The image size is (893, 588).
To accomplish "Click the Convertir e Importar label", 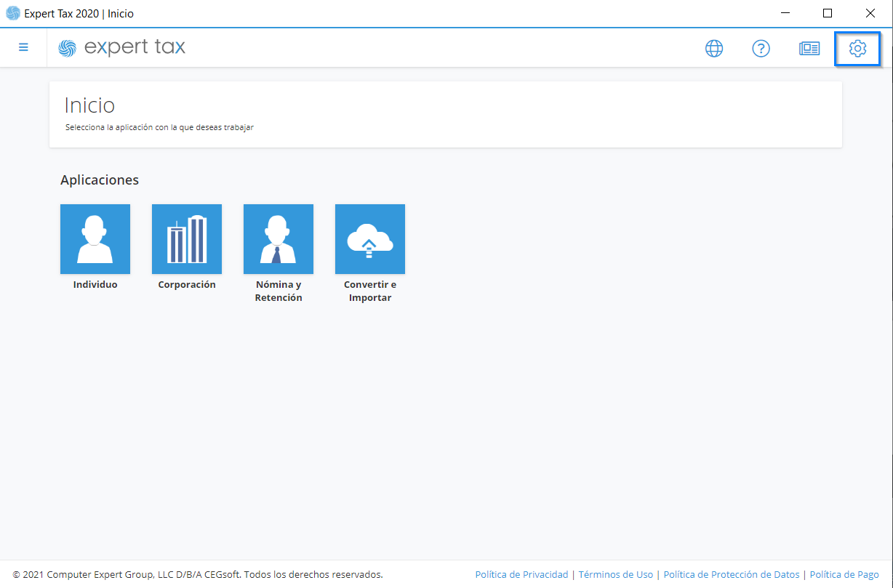I will click(x=370, y=291).
